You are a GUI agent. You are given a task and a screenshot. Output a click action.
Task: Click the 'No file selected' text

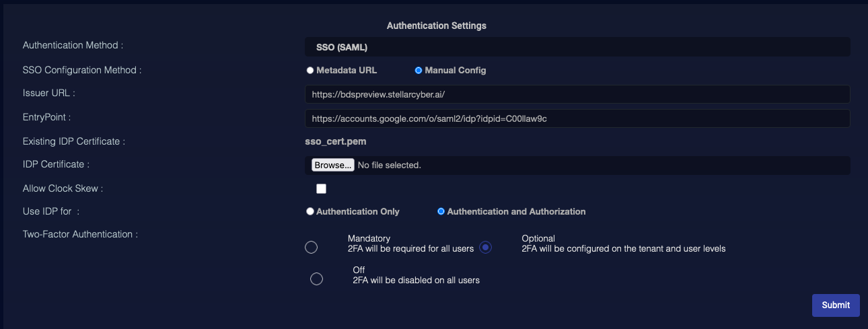point(389,165)
